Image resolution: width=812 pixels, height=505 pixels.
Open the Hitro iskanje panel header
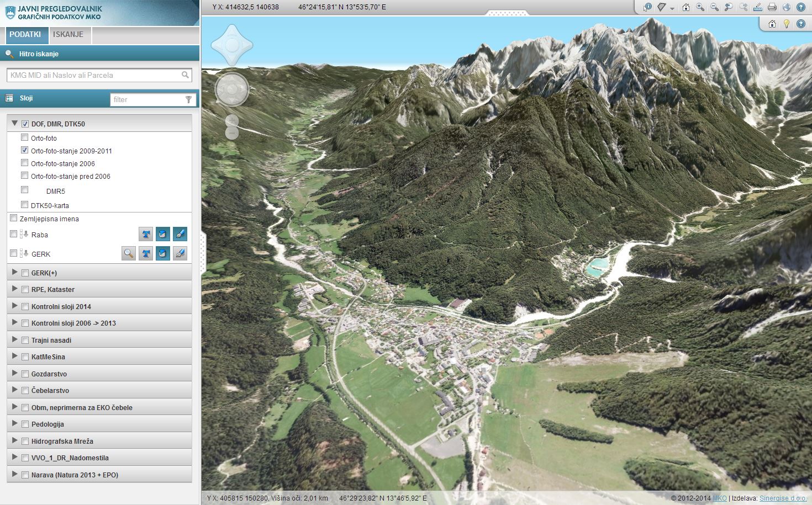[x=99, y=54]
